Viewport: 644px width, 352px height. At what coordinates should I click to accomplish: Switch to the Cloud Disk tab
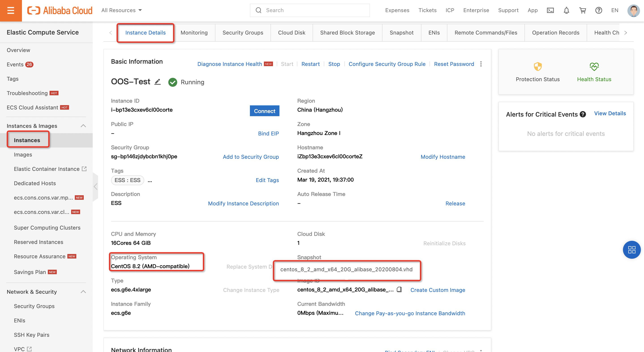tap(292, 33)
